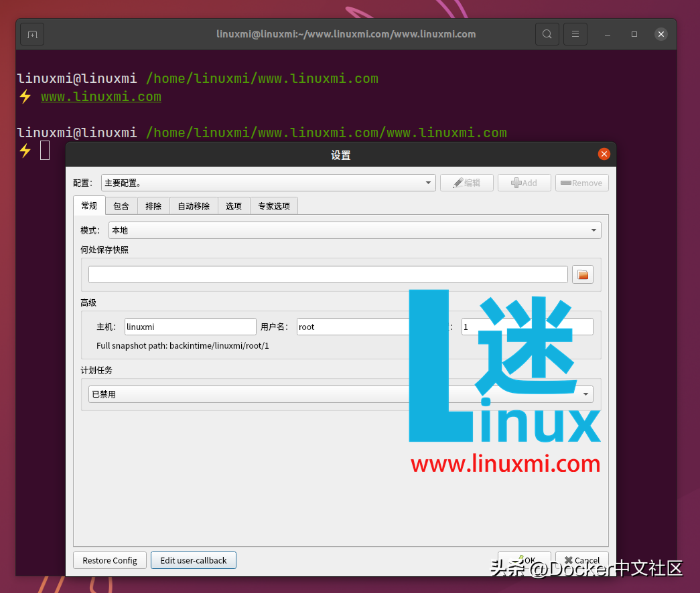Confirm settings with OK
Image resolution: width=700 pixels, height=593 pixels.
pyautogui.click(x=524, y=560)
